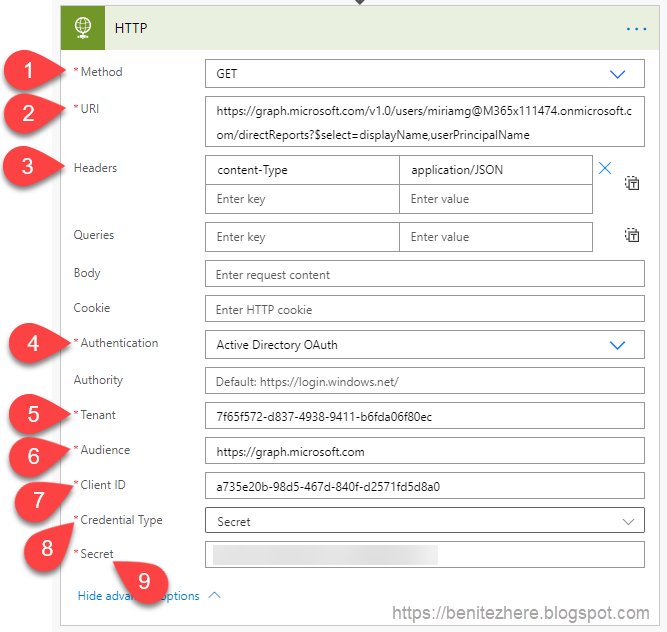Click the Authentication label
Viewport: 667px width, 632px height.
[119, 343]
